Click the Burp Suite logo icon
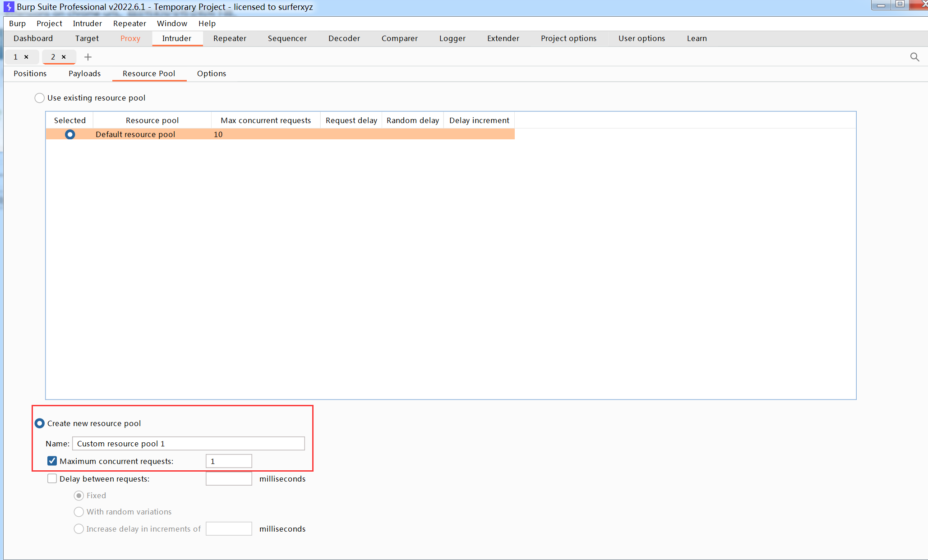928x560 pixels. (x=8, y=7)
